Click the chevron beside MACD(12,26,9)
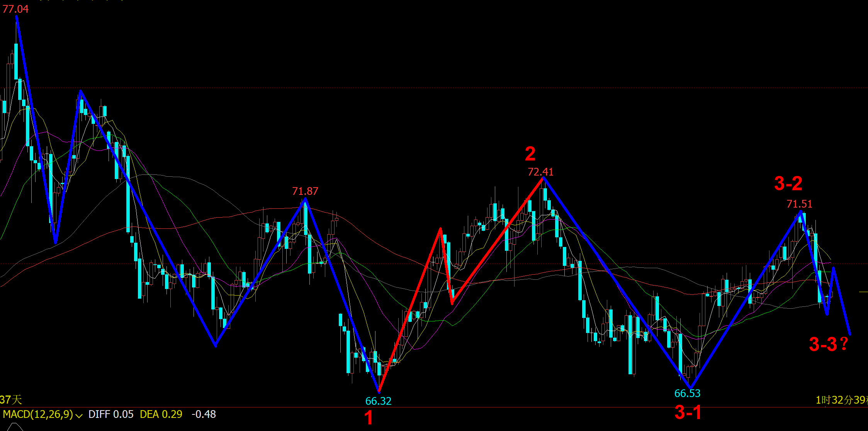The width and height of the screenshot is (868, 431). [79, 416]
